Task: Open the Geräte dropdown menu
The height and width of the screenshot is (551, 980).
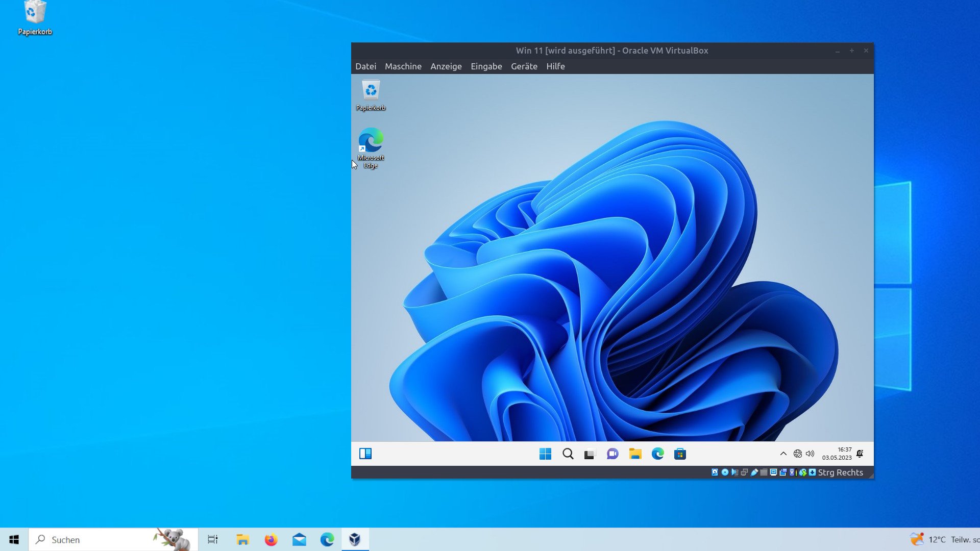Action: pyautogui.click(x=524, y=66)
